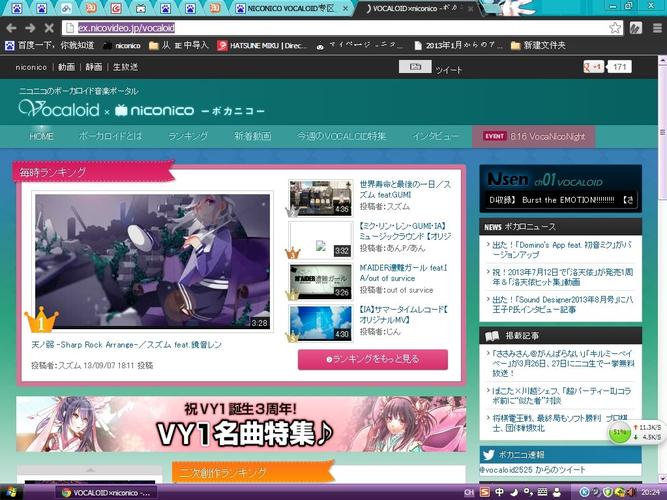This screenshot has height=500, width=667.
Task: Click the Sogou S input method icon
Action: (485, 492)
